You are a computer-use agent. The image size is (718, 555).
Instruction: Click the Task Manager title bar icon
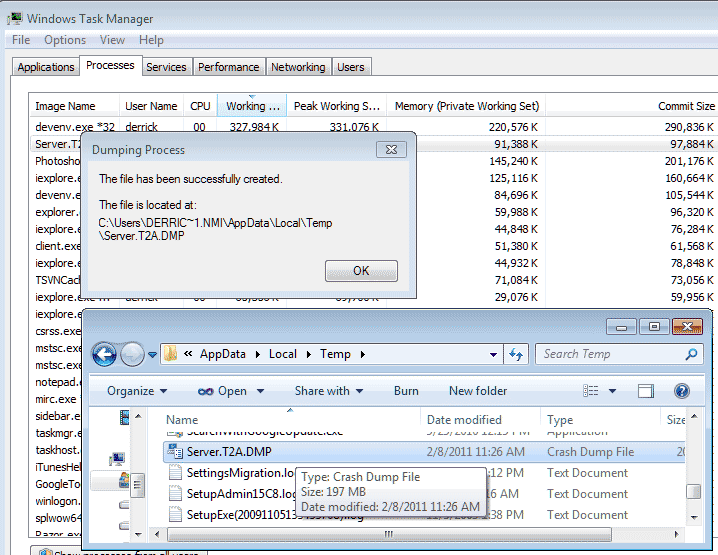15,18
